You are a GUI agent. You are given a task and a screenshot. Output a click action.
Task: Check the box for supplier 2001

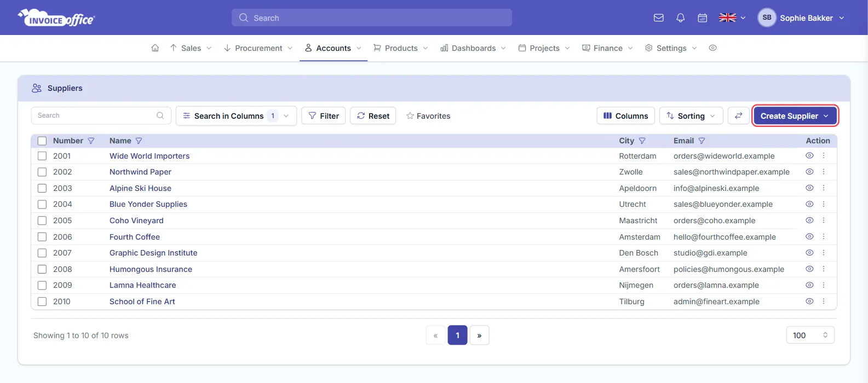pyautogui.click(x=42, y=156)
